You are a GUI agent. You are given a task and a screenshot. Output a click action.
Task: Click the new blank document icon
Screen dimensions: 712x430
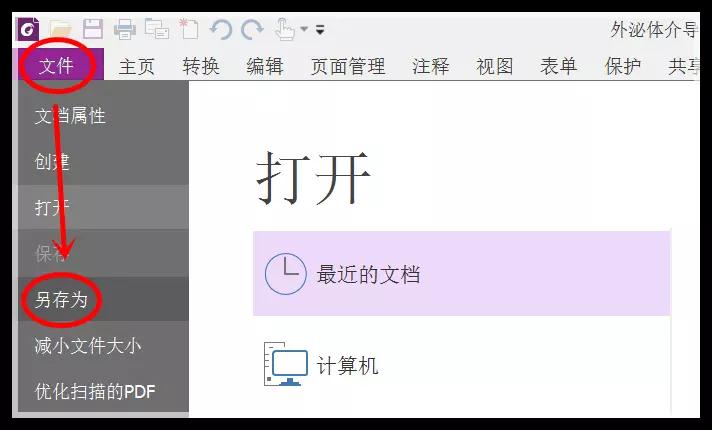189,29
